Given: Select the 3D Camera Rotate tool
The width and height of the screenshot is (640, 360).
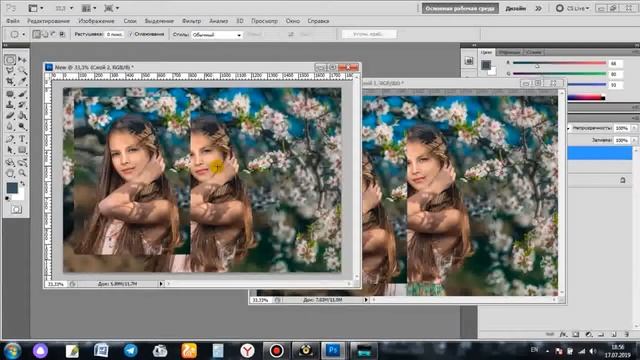Looking at the screenshot, I should tap(22, 163).
